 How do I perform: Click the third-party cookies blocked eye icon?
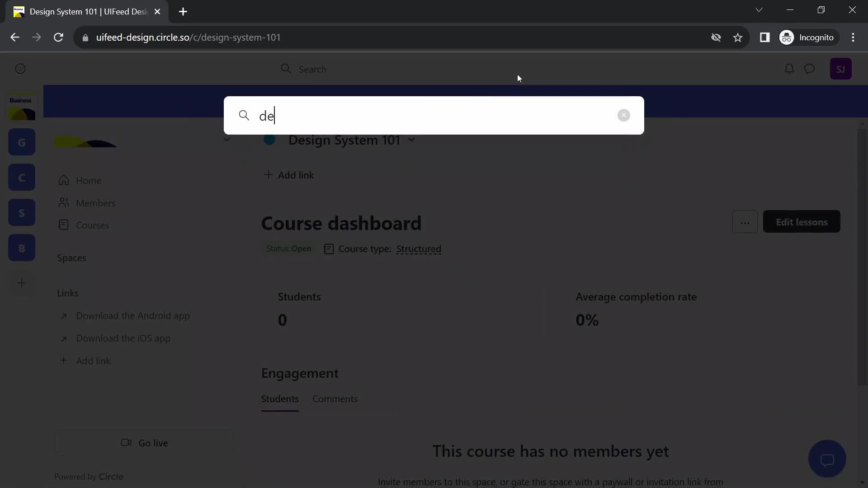click(716, 38)
